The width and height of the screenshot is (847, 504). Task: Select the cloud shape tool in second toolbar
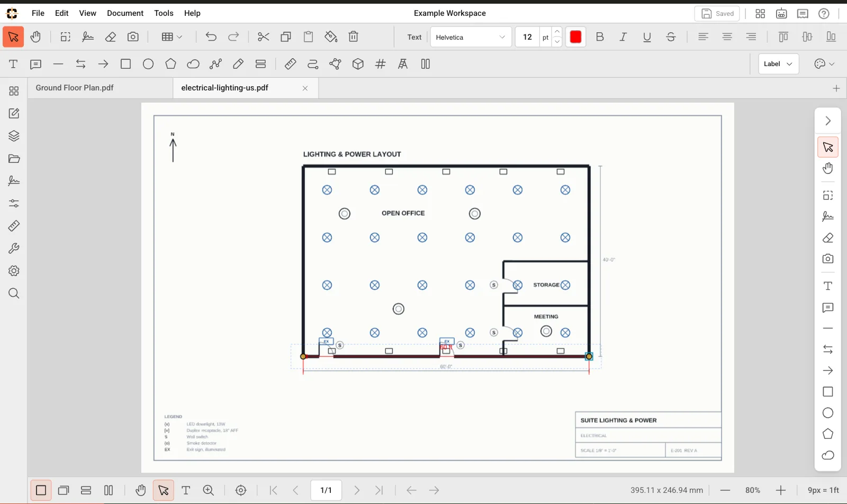click(x=193, y=64)
